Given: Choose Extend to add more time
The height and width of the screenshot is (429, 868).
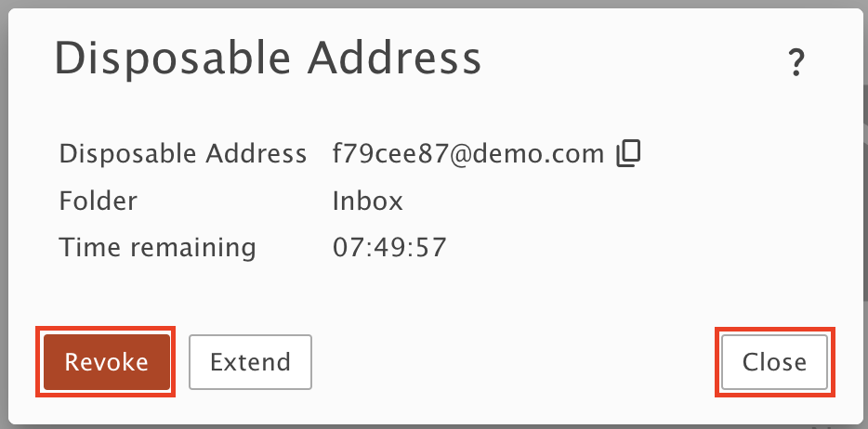Looking at the screenshot, I should pyautogui.click(x=250, y=362).
